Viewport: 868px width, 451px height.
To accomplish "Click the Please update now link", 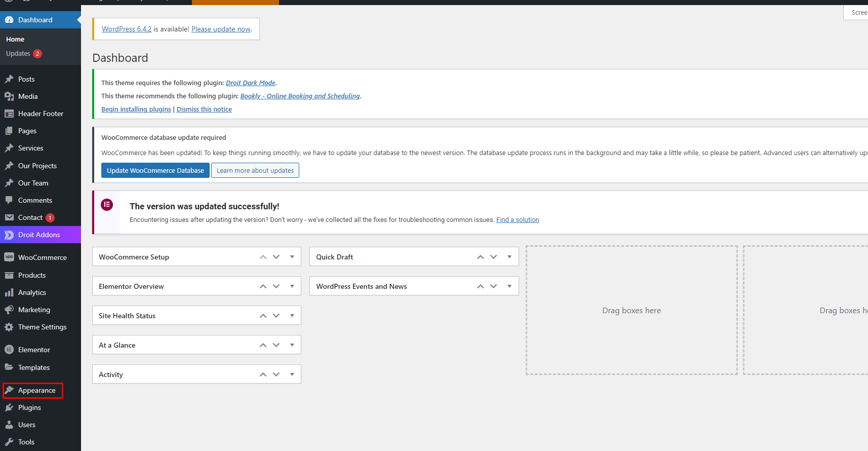I will (221, 29).
